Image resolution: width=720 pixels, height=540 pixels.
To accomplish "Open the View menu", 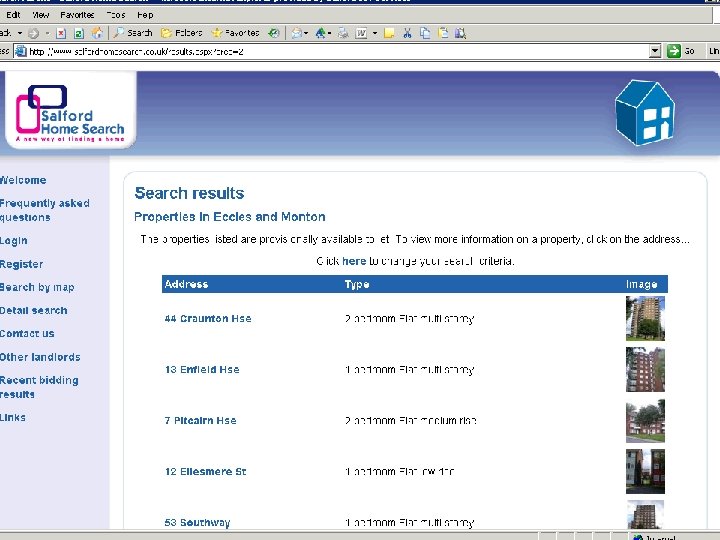I will pos(40,15).
